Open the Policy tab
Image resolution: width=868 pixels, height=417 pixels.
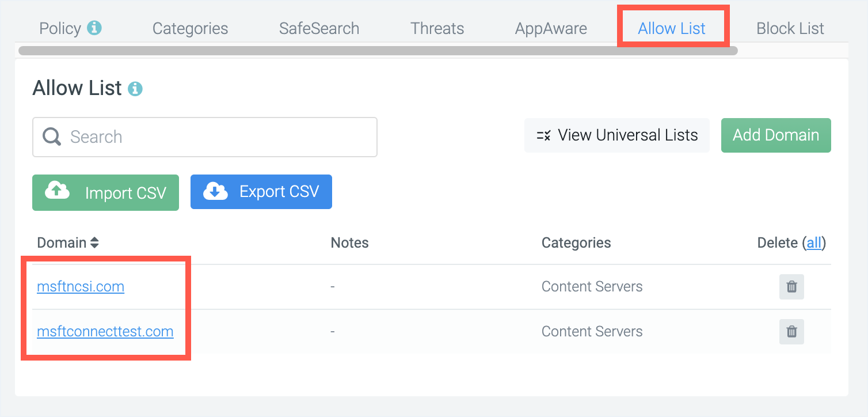click(x=60, y=28)
